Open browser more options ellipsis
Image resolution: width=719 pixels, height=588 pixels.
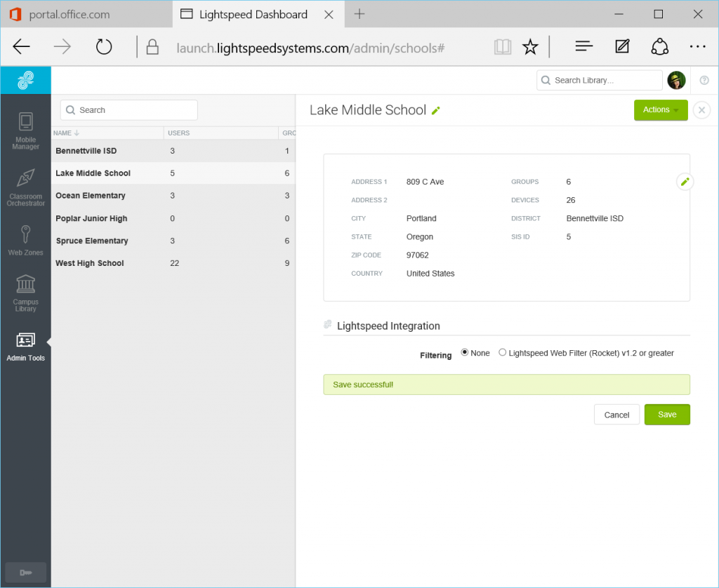point(697,46)
